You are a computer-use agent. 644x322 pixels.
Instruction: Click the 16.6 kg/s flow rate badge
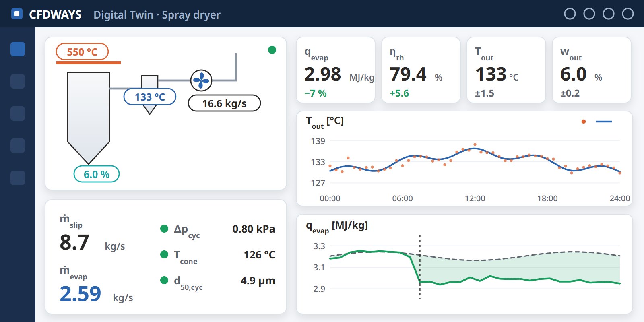[225, 103]
